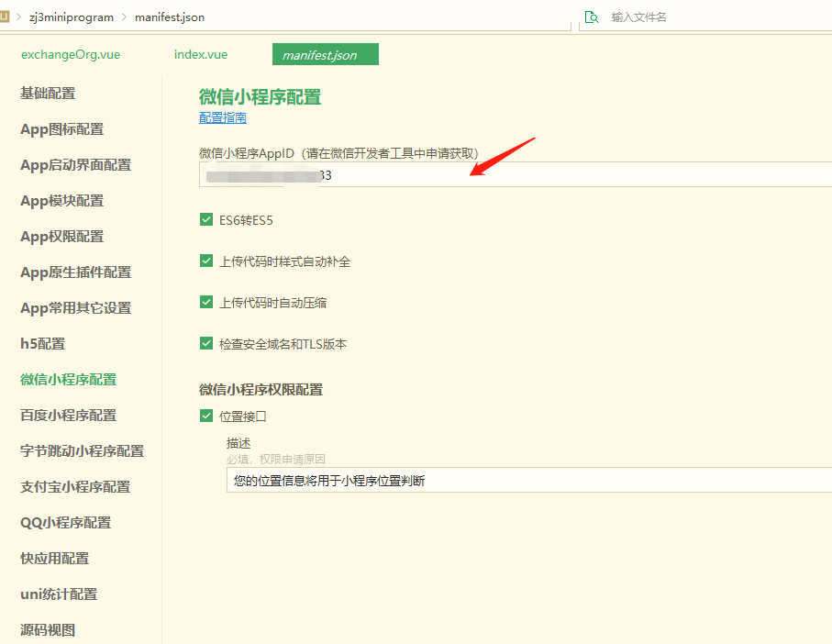This screenshot has height=644, width=832.
Task: Click the 微信小程序权限配置 heading
Action: pyautogui.click(x=261, y=390)
